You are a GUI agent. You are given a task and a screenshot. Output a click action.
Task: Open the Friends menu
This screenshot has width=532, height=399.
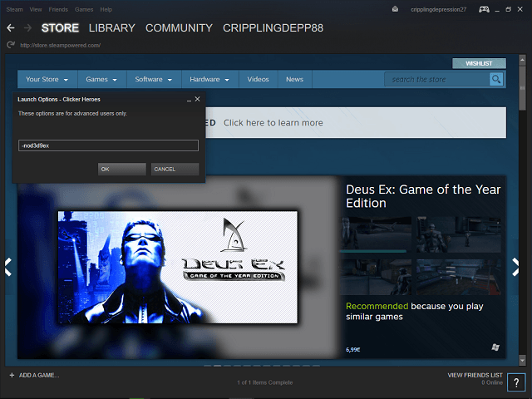pyautogui.click(x=58, y=9)
